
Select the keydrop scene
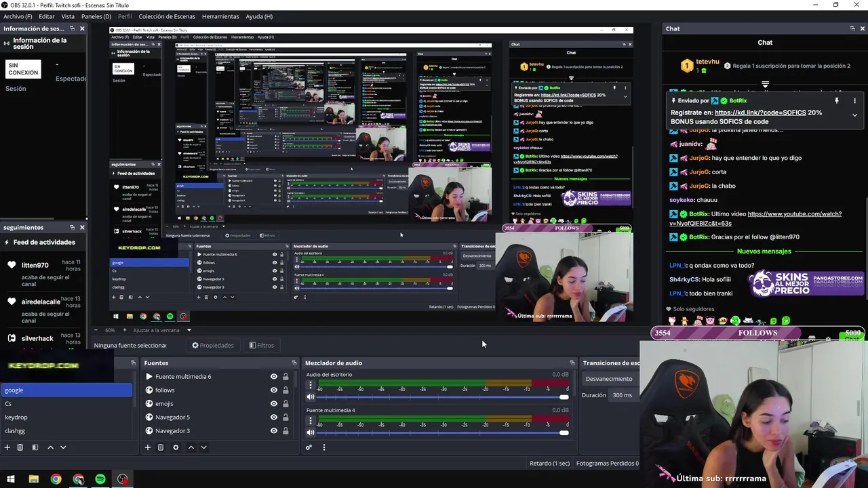pos(66,418)
